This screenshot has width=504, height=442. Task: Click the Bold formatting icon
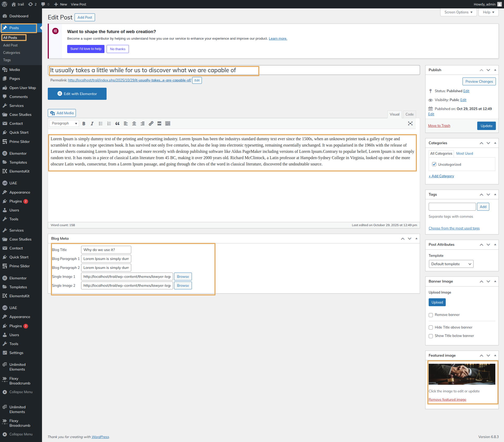pos(84,123)
